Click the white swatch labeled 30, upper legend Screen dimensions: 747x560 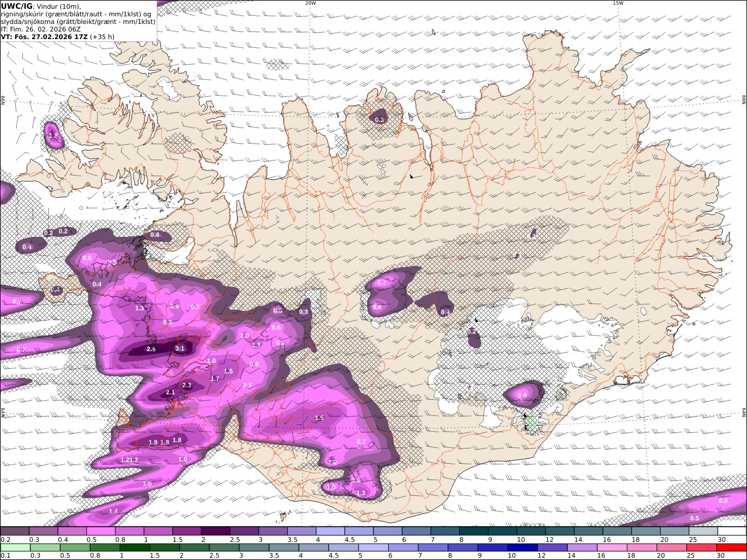tap(732, 531)
